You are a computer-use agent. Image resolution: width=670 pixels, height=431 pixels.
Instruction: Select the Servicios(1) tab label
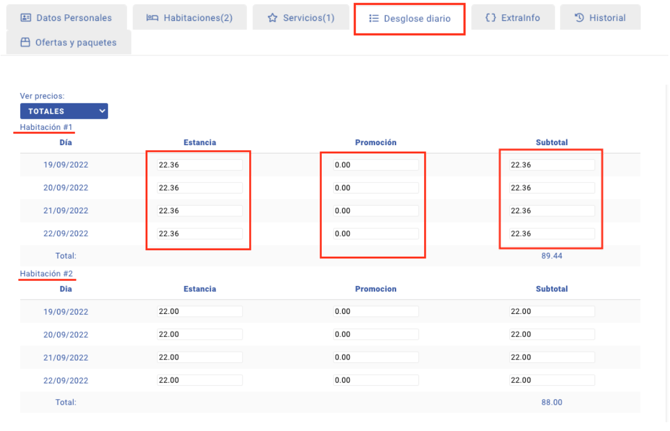point(308,18)
